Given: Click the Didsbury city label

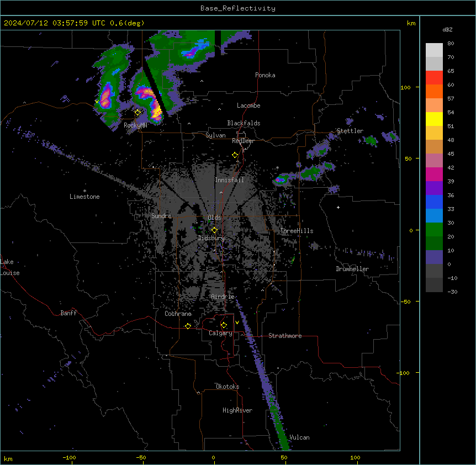Looking at the screenshot, I should pyautogui.click(x=211, y=238).
